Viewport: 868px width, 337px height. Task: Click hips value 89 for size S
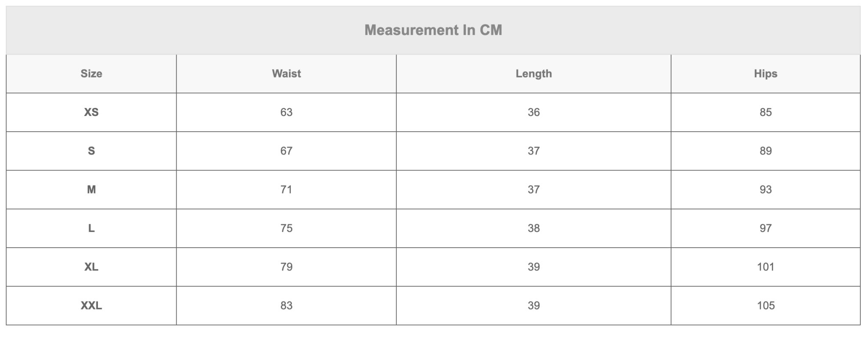pyautogui.click(x=765, y=151)
